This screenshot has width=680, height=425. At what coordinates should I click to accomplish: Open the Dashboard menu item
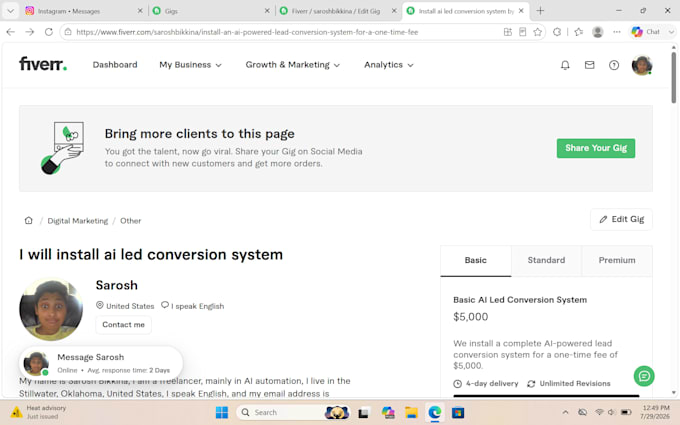pos(115,65)
